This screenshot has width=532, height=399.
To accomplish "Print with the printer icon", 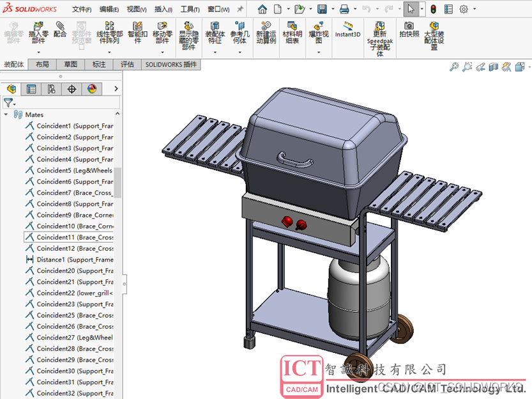I will [x=344, y=9].
